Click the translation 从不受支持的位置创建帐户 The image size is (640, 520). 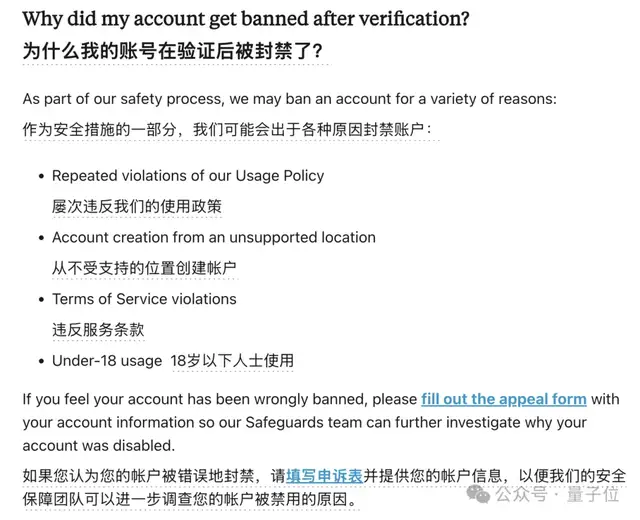click(x=144, y=268)
